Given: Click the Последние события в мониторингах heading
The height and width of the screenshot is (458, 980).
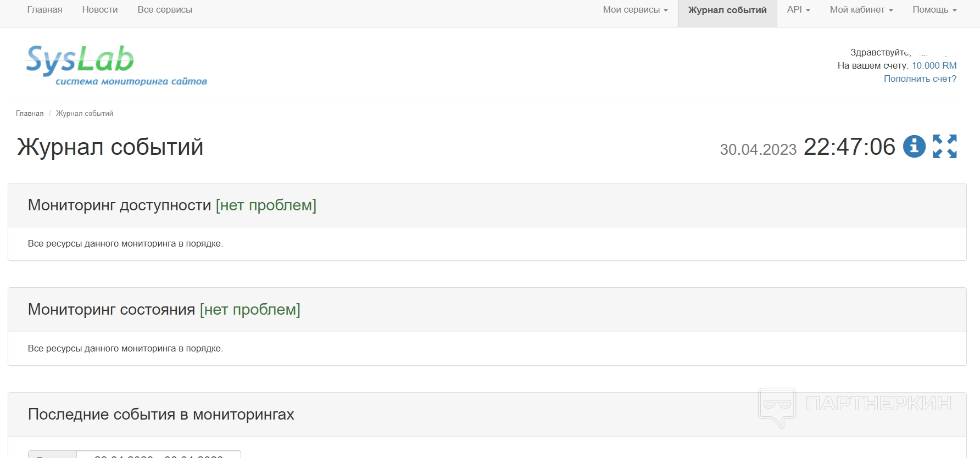Looking at the screenshot, I should (x=161, y=415).
